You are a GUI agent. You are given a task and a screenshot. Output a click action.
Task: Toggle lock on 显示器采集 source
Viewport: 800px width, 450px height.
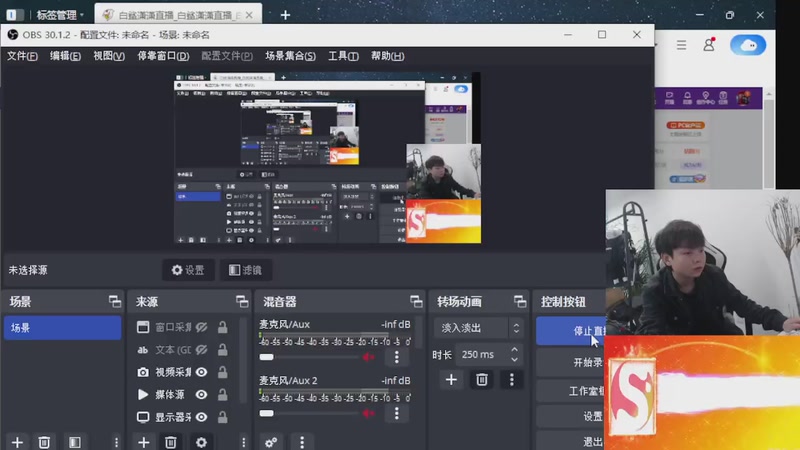coord(222,417)
